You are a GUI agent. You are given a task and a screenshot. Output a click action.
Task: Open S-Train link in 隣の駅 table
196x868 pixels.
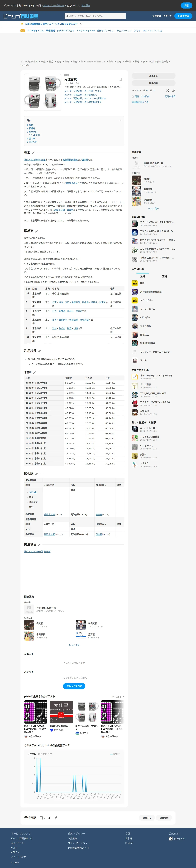[33, 492]
